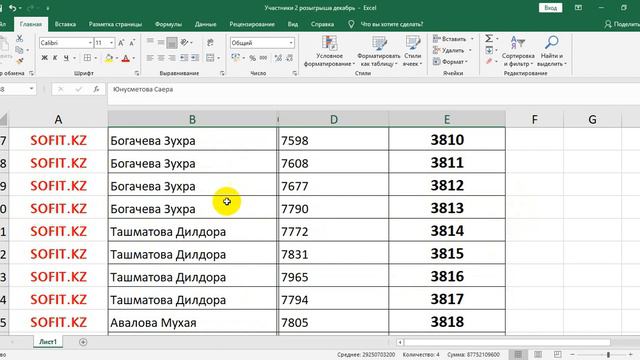Image resolution: width=640 pixels, height=360 pixels.
Task: Align cell content to bottom
Action: click(x=172, y=42)
